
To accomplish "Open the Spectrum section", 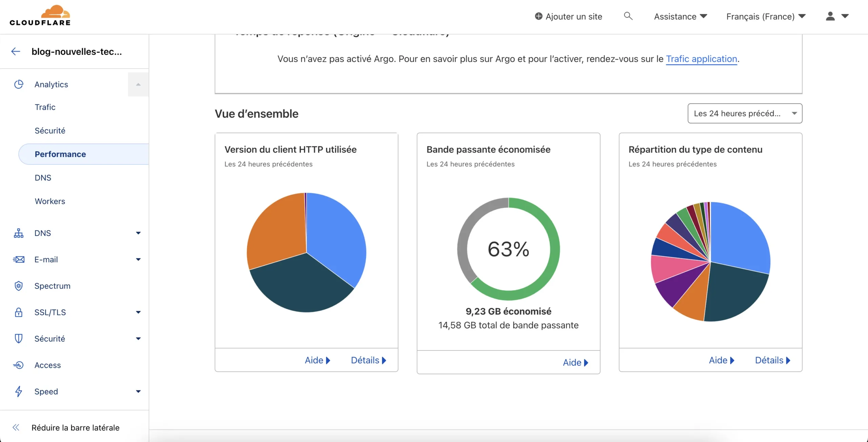I will coord(52,286).
